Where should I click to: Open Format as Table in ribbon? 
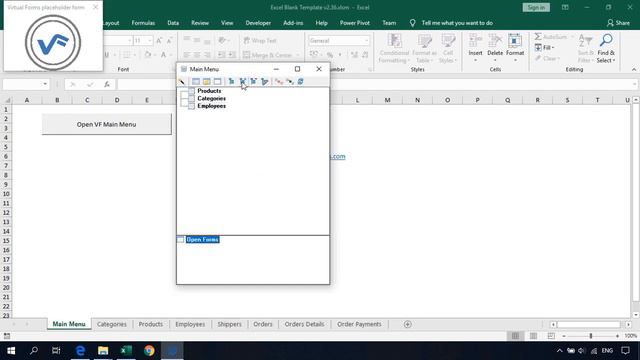[424, 49]
